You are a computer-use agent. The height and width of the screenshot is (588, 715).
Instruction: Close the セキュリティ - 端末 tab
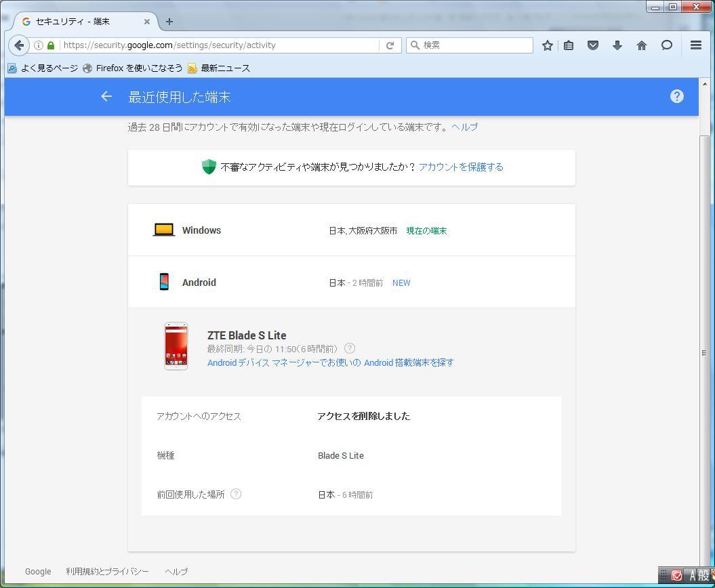click(x=147, y=22)
